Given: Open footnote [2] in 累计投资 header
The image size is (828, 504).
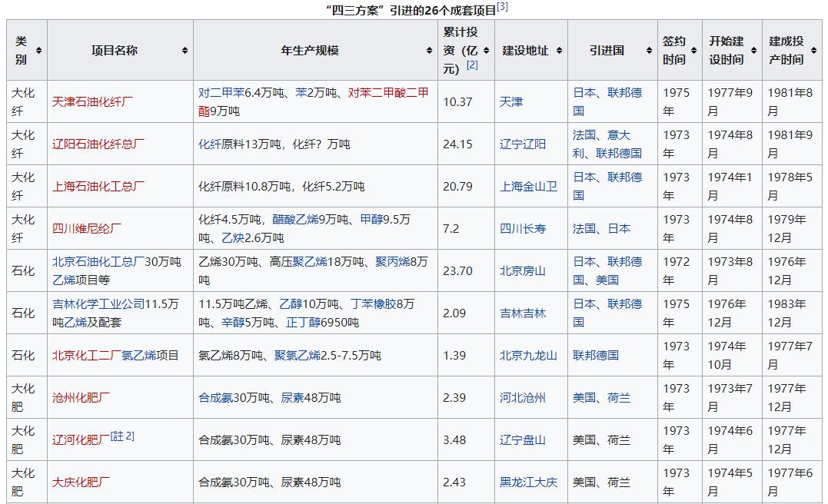Looking at the screenshot, I should 472,65.
